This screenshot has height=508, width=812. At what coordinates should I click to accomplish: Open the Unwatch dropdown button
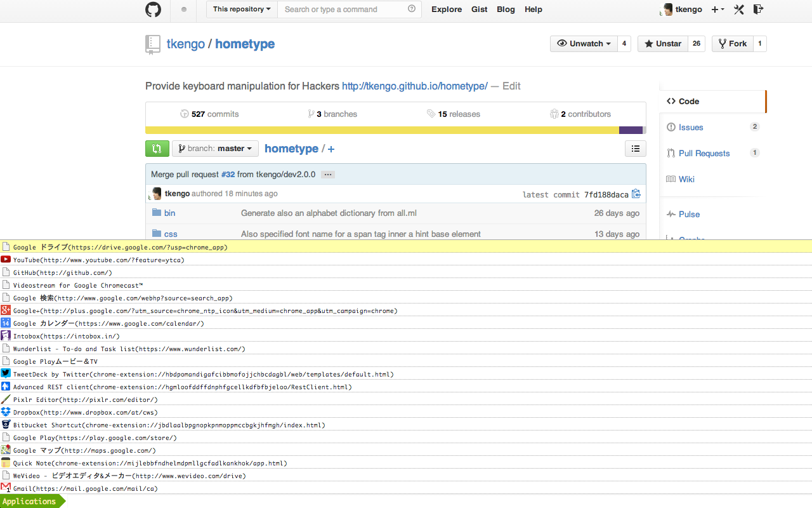coord(584,44)
